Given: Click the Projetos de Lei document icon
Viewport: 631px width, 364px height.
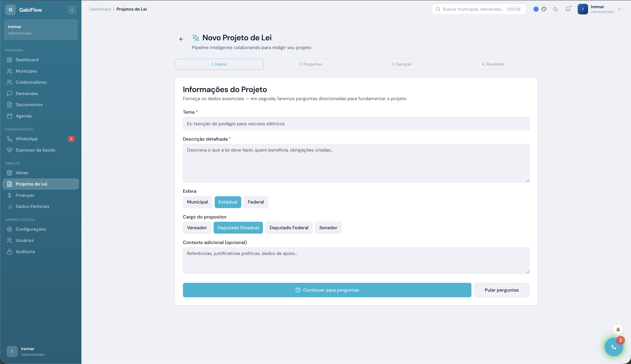Looking at the screenshot, I should coord(9,184).
